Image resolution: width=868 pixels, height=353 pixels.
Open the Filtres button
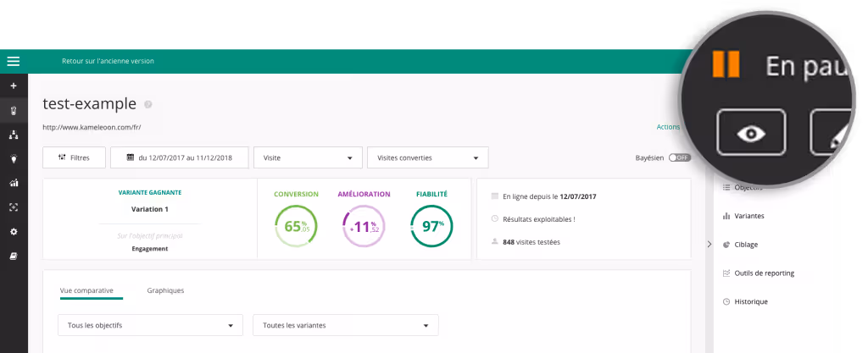tap(75, 157)
